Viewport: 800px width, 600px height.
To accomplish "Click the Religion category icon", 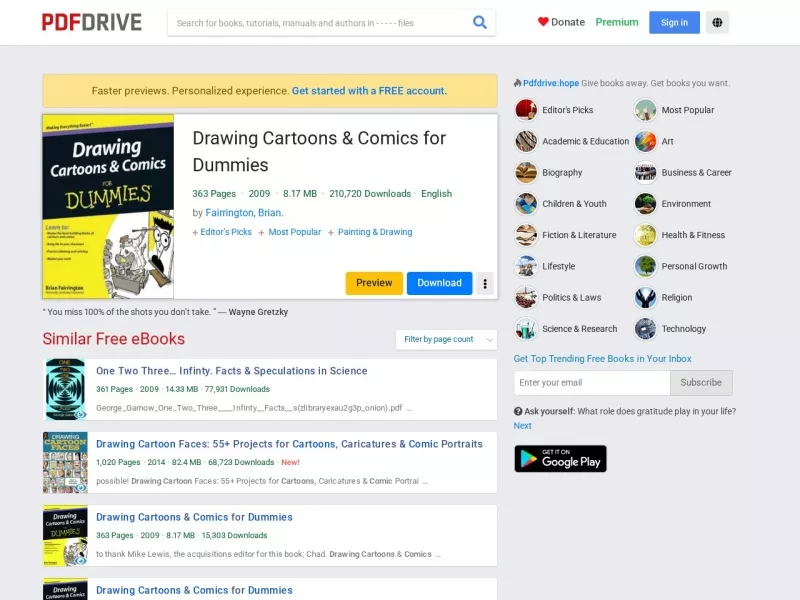I will click(x=645, y=297).
